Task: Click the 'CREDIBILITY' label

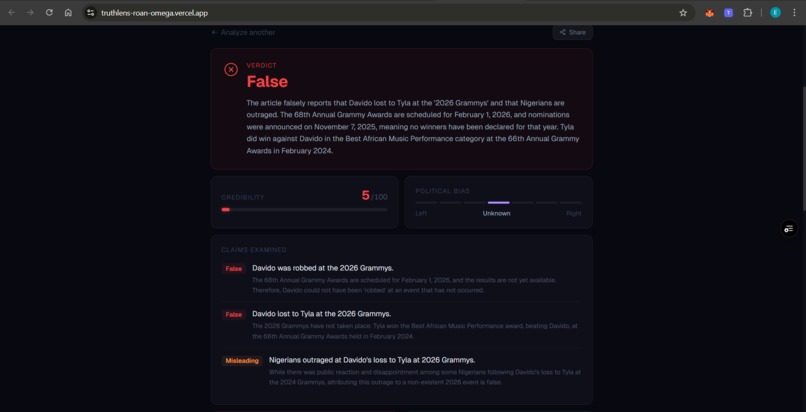Action: (243, 197)
